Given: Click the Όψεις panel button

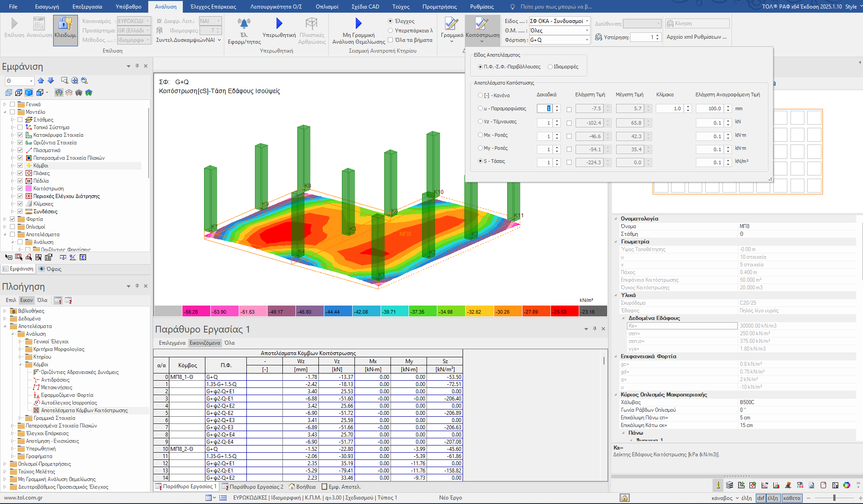Looking at the screenshot, I should coord(50,269).
